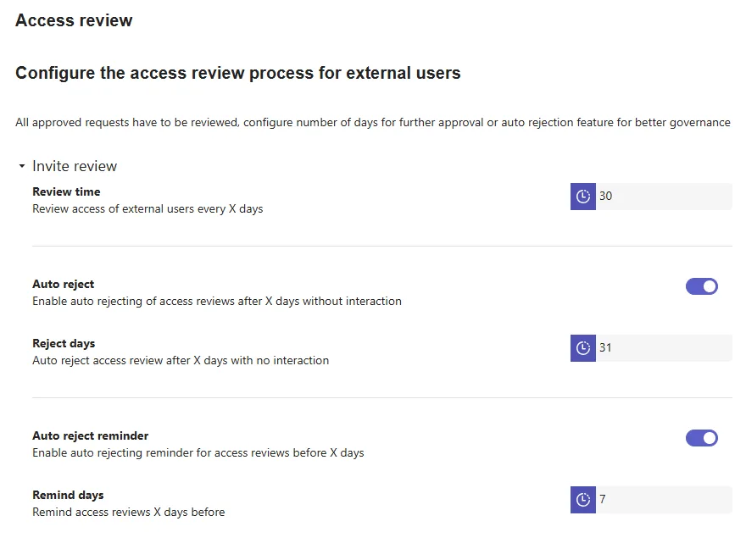
Task: Focus the Review time field showing 30
Action: click(664, 197)
